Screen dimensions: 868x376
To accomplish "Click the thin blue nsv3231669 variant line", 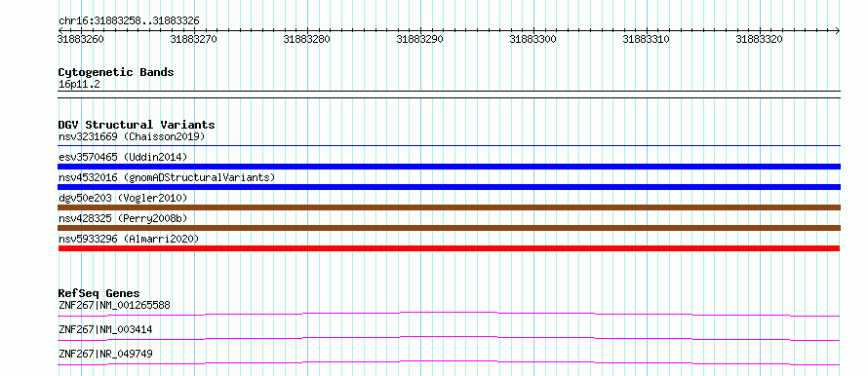I will click(449, 146).
